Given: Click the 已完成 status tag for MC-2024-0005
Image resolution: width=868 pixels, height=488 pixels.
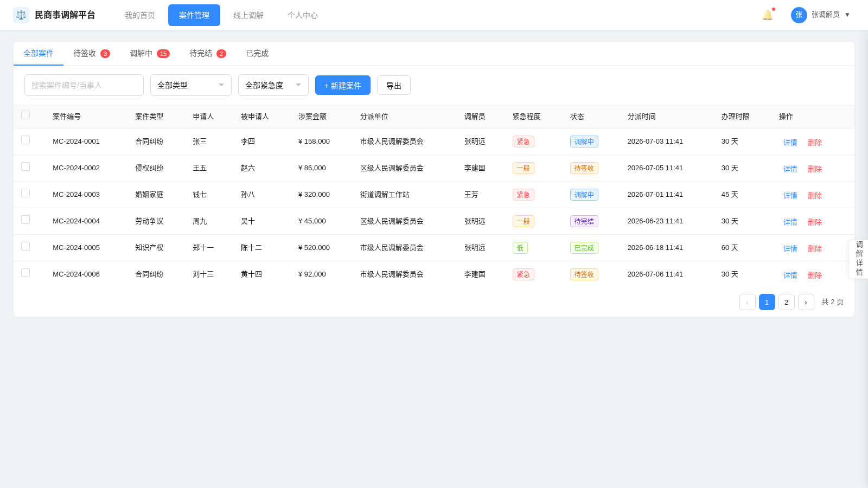Looking at the screenshot, I should [584, 248].
